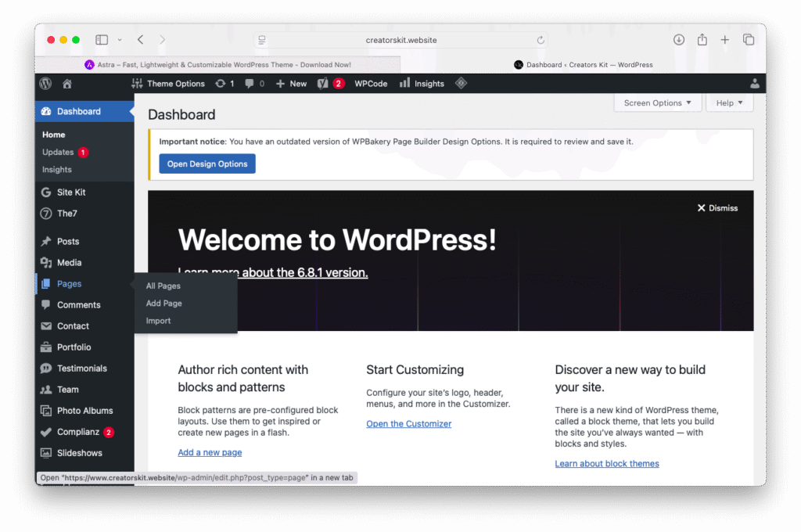Open Media library in the sidebar
The image size is (801, 532).
point(84,262)
